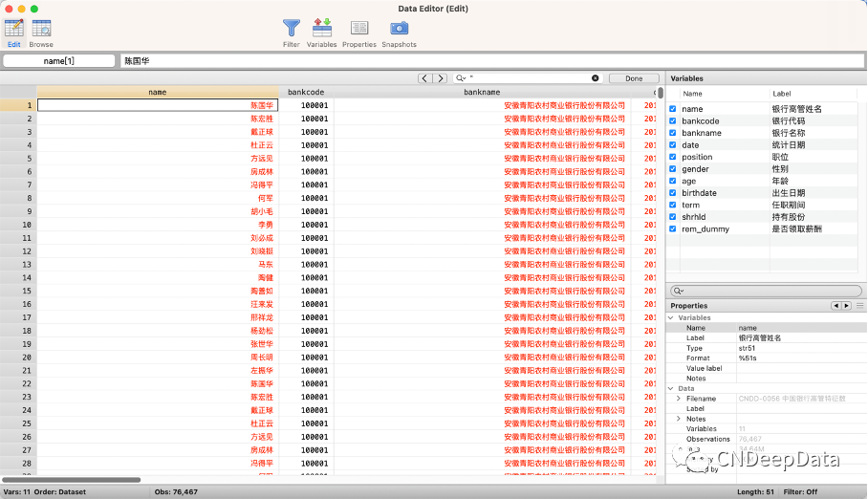Switch to Browse mode icon
This screenshot has height=499, width=868.
pos(41,33)
